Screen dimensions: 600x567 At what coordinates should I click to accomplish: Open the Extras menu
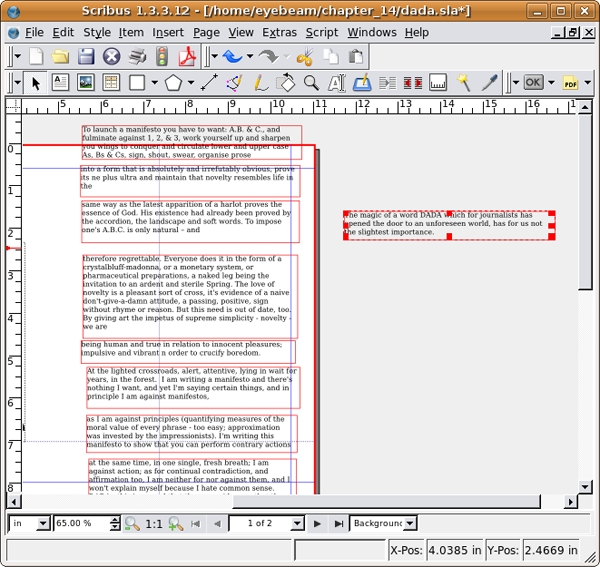[x=279, y=32]
